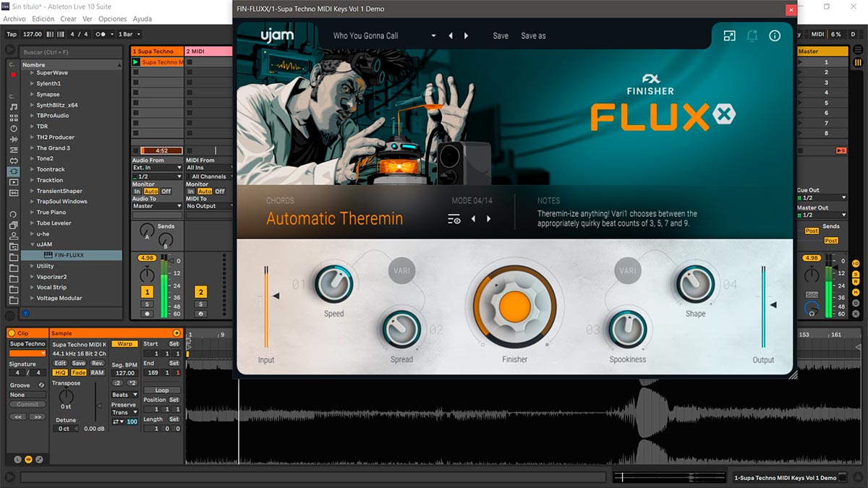Open the FLUXX info icon
This screenshot has height=488, width=868.
(775, 35)
